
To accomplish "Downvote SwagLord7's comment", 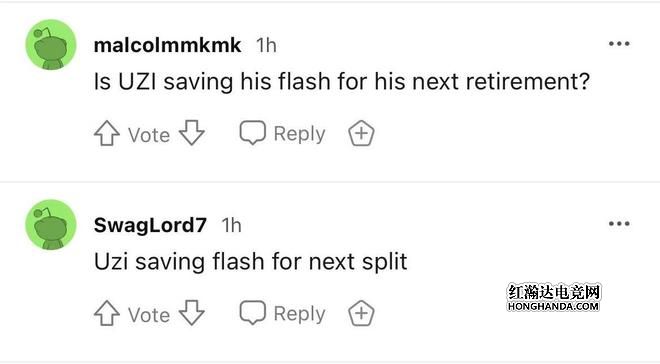I will point(192,312).
